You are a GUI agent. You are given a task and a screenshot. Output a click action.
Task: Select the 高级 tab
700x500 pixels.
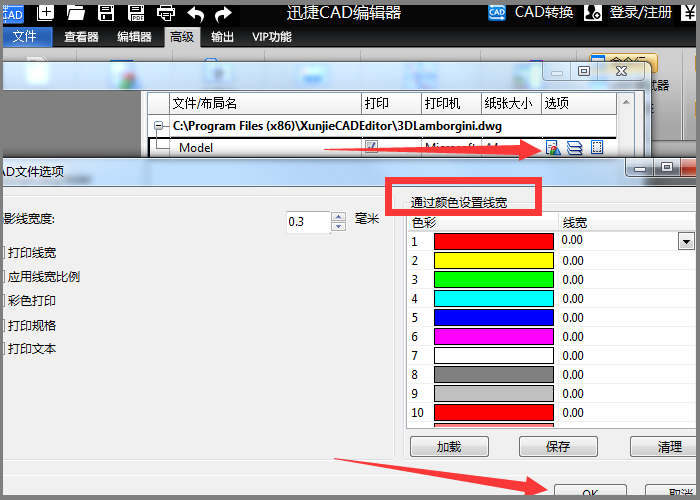pyautogui.click(x=182, y=37)
